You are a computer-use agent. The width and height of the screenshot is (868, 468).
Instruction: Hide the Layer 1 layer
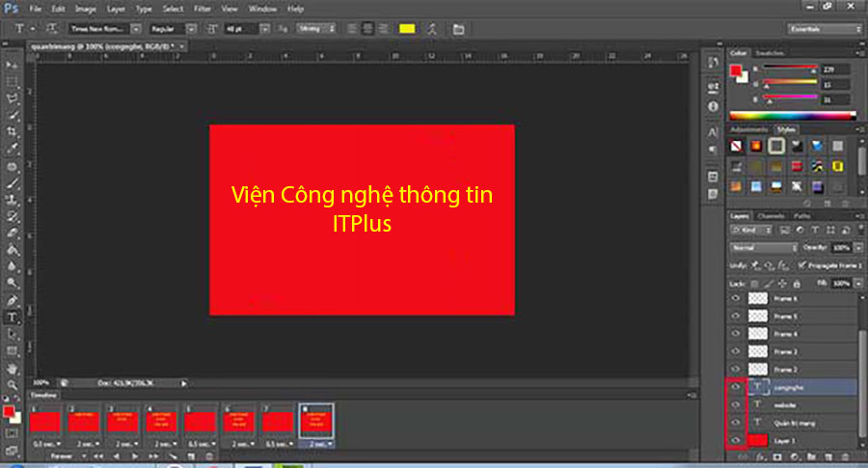(735, 440)
